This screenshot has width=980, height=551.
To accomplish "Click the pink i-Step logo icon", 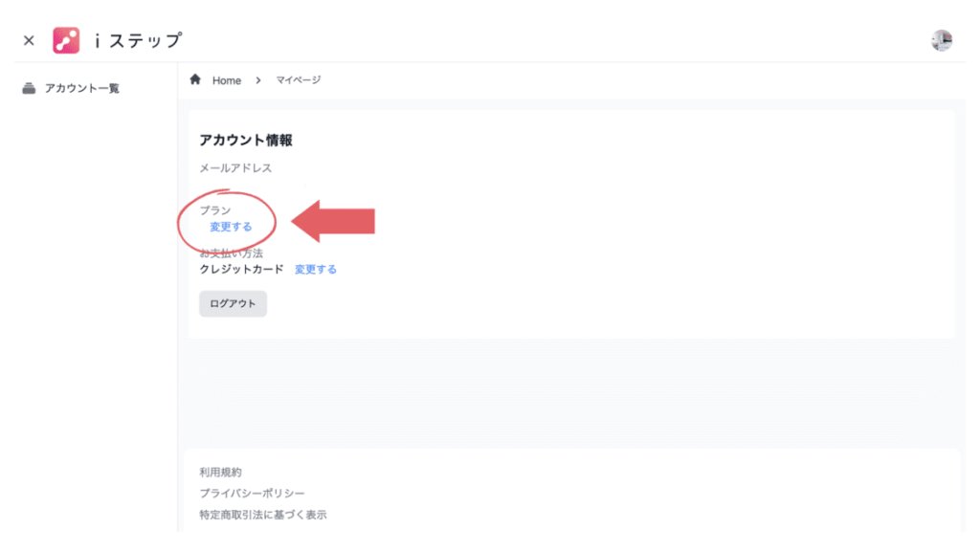I will pos(66,40).
